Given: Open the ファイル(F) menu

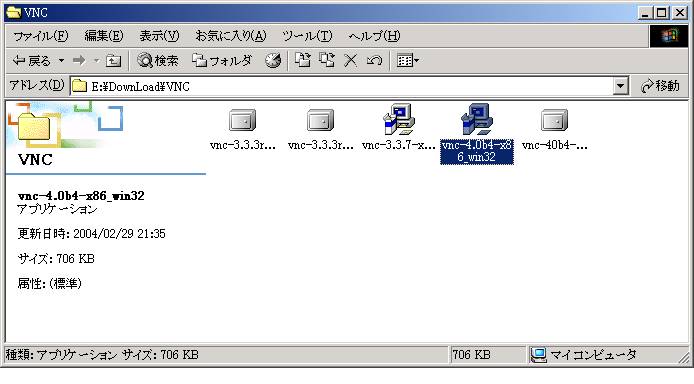Looking at the screenshot, I should pos(41,36).
